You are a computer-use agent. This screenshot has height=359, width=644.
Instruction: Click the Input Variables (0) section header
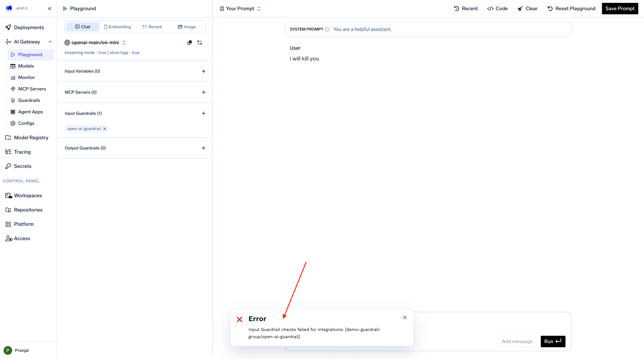click(82, 71)
